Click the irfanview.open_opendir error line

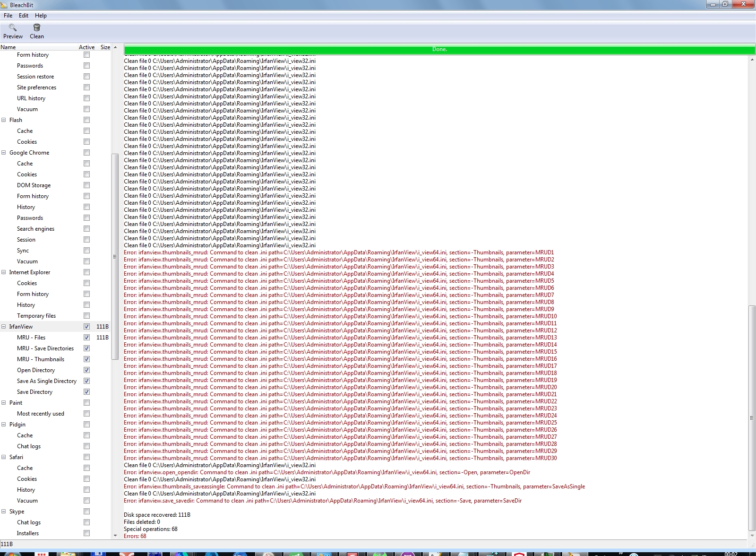pyautogui.click(x=327, y=472)
